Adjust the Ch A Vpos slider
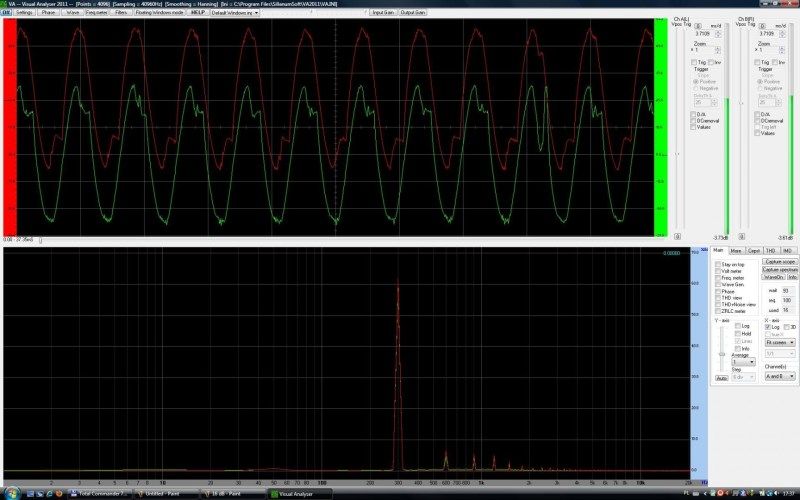The width and height of the screenshot is (800, 500). (678, 154)
